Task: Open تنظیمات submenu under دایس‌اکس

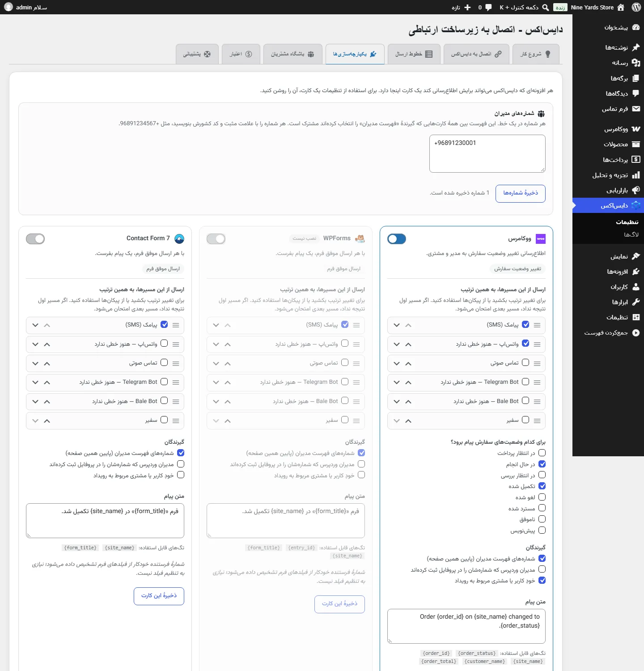Action: click(627, 222)
